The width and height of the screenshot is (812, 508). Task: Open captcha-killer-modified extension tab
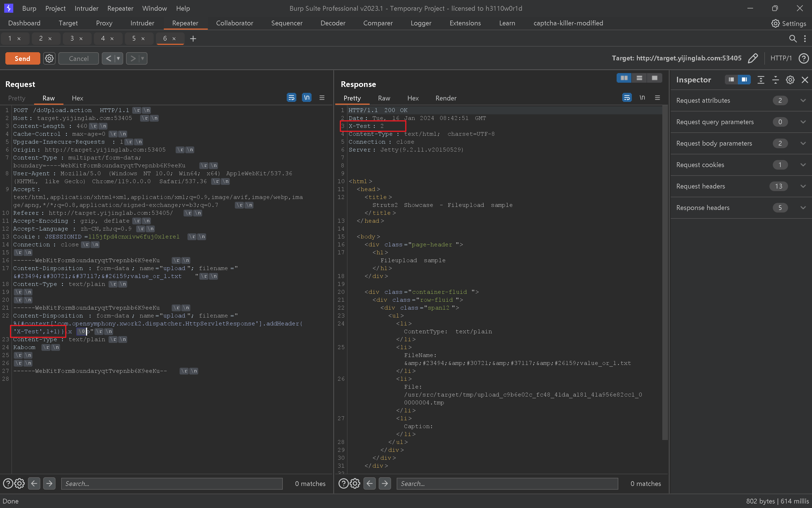[x=568, y=23]
